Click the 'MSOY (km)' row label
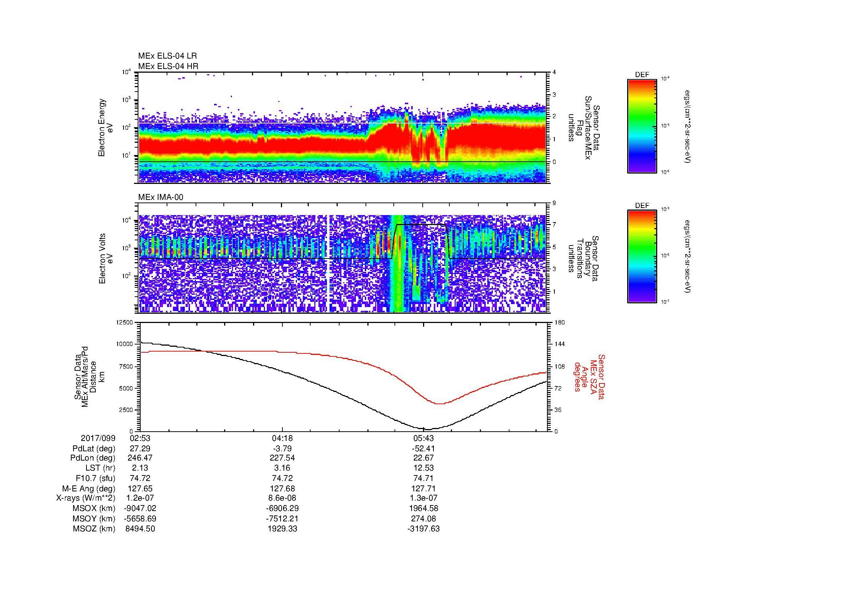The width and height of the screenshot is (868, 613). pyautogui.click(x=94, y=518)
